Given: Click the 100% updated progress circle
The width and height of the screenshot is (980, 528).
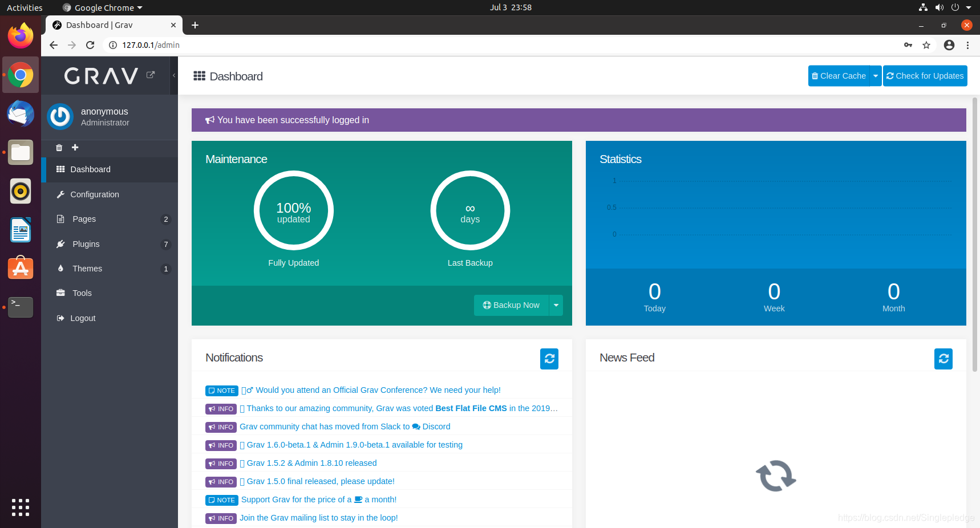Looking at the screenshot, I should [294, 210].
